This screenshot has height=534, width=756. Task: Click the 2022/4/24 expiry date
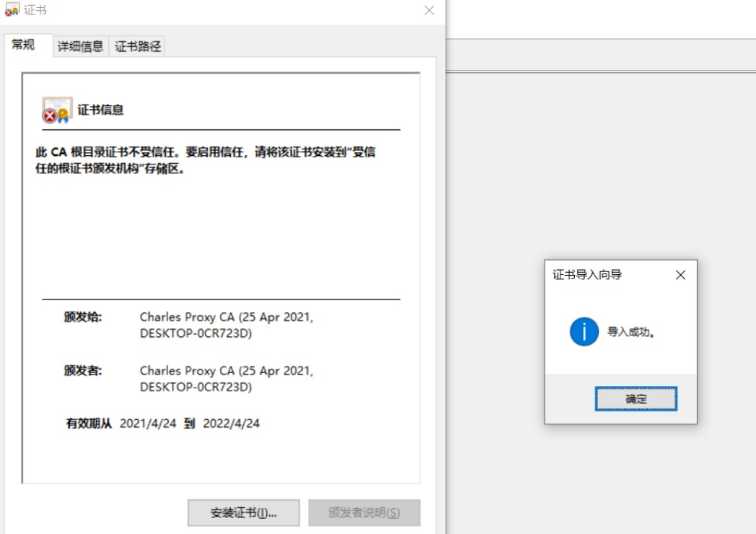coord(232,424)
